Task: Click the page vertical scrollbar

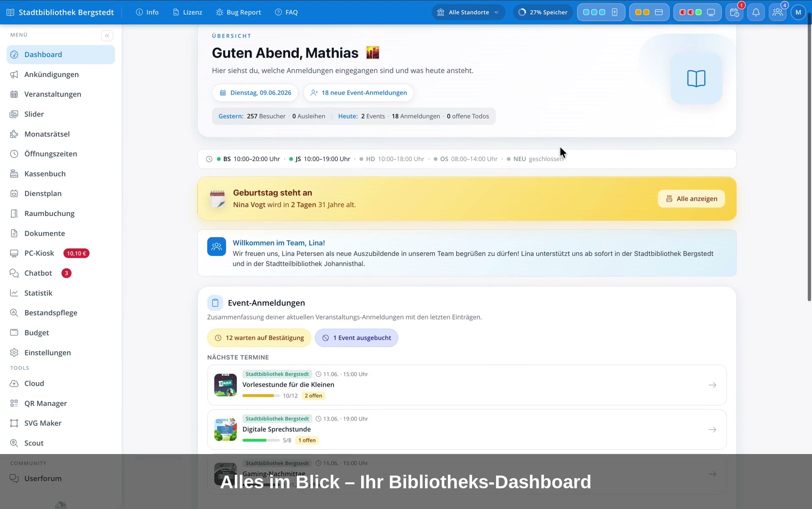Action: tap(809, 156)
